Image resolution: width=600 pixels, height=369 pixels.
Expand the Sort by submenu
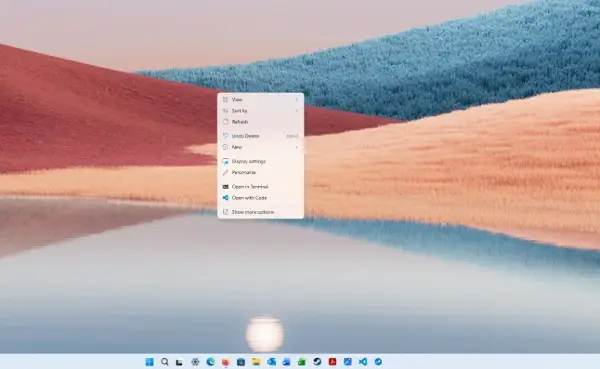click(x=261, y=111)
